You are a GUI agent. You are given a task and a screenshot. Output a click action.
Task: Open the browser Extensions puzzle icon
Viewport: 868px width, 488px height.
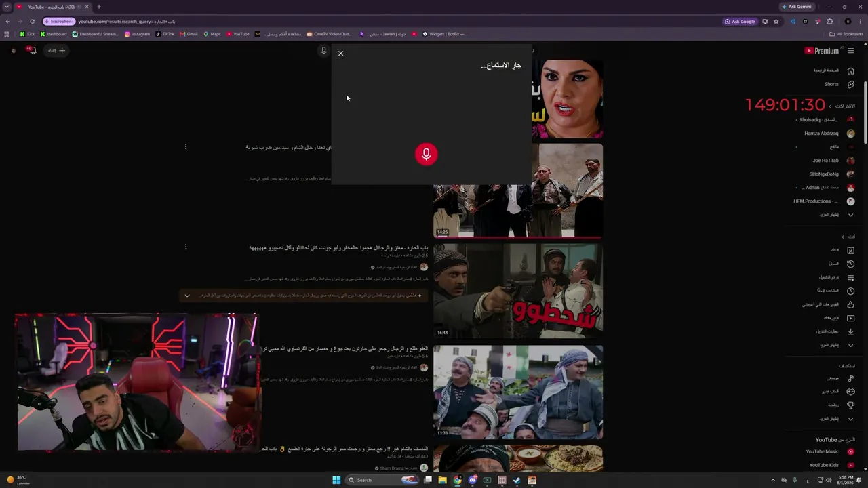(x=829, y=21)
